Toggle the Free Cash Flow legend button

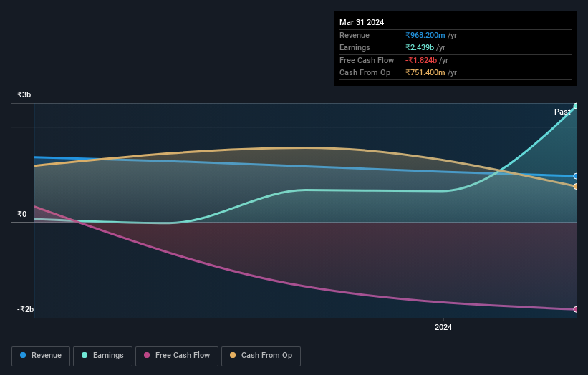click(177, 356)
